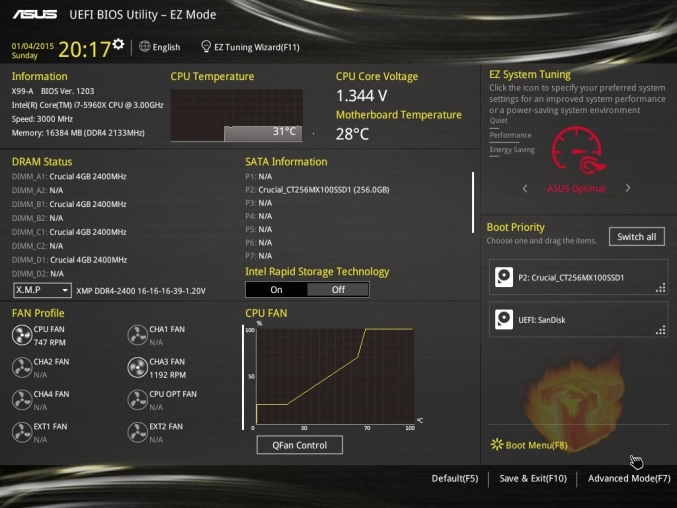Click the CPU FAN graph vertical scrollbar
This screenshot has height=508, width=677.
243,377
